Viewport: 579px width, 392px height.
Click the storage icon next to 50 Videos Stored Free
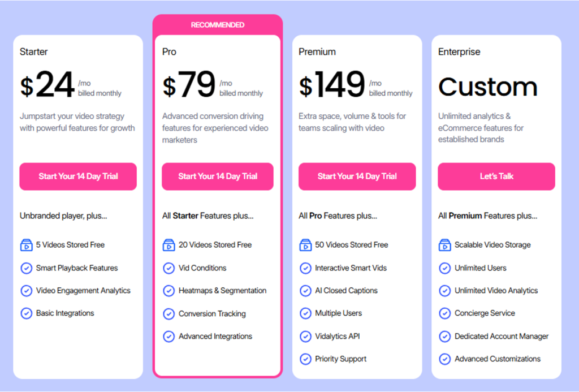pos(305,245)
